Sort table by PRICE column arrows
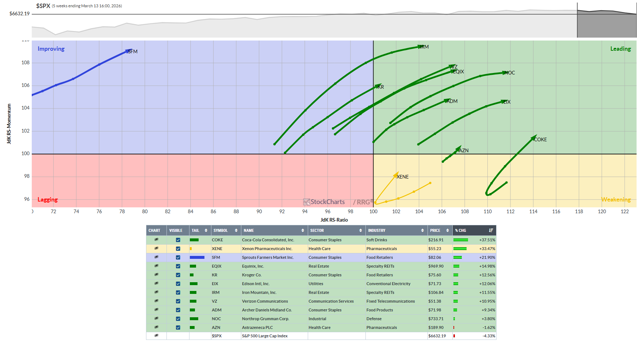 [x=448, y=230]
